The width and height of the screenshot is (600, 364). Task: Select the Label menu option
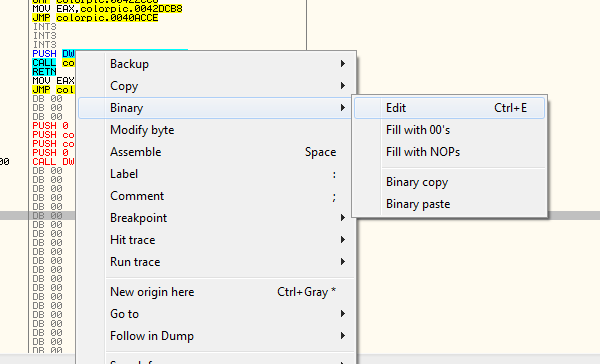click(x=216, y=174)
